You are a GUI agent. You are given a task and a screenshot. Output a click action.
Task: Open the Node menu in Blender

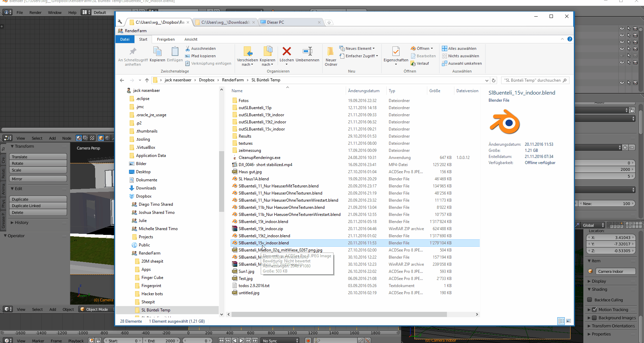(x=67, y=138)
